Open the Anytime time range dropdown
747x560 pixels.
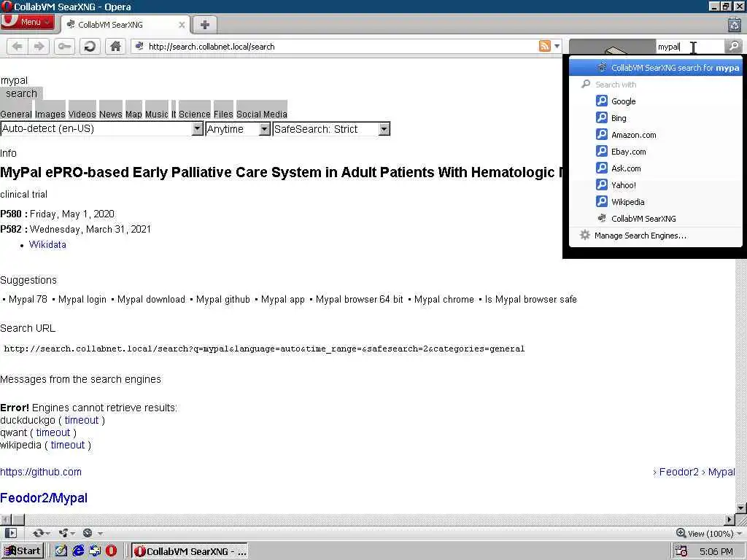[239, 128]
